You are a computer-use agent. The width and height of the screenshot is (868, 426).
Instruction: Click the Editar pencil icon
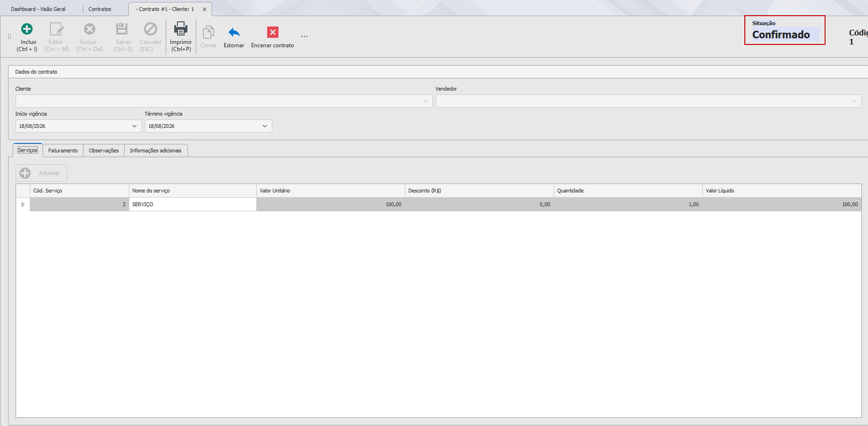(56, 29)
